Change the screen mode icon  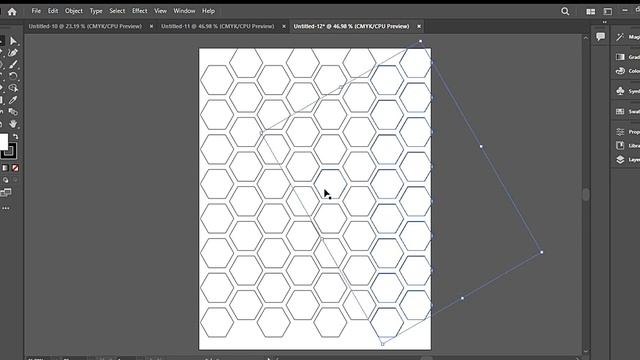(x=6, y=193)
